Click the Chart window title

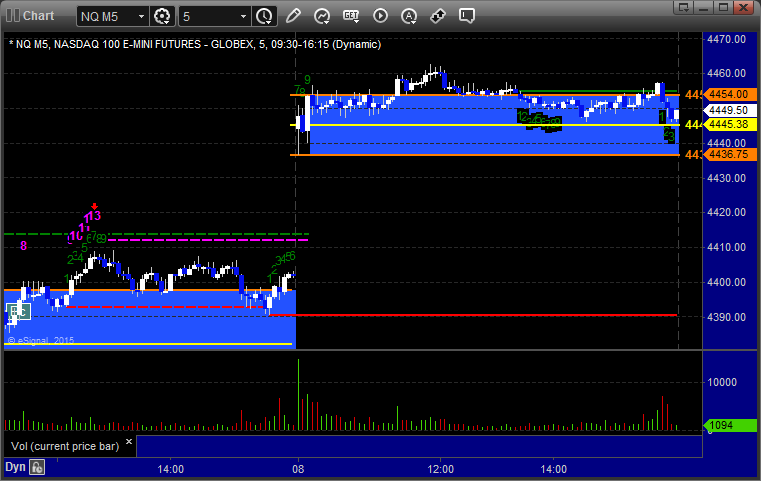(38, 16)
